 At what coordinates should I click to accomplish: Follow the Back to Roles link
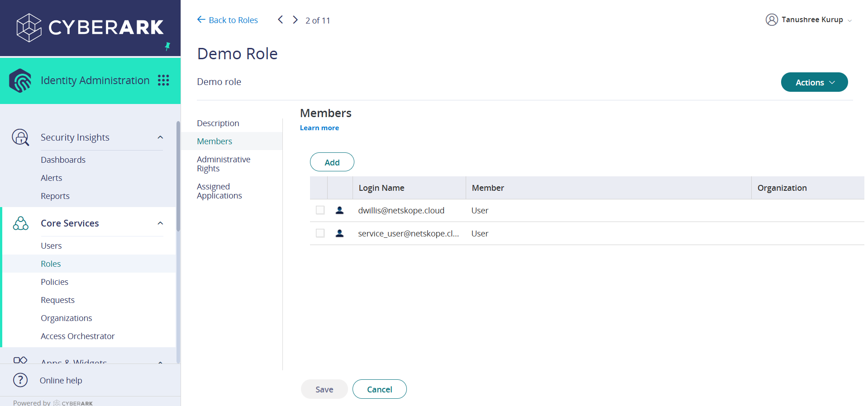(x=228, y=20)
